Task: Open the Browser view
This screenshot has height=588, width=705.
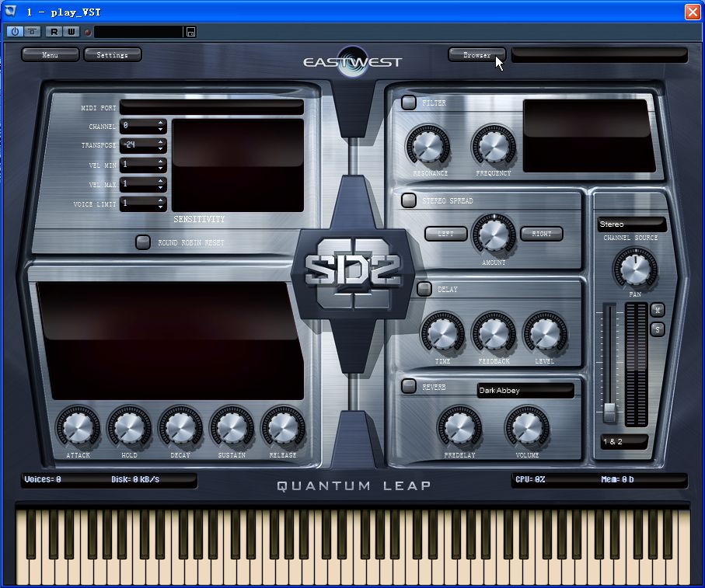Action: [x=476, y=55]
